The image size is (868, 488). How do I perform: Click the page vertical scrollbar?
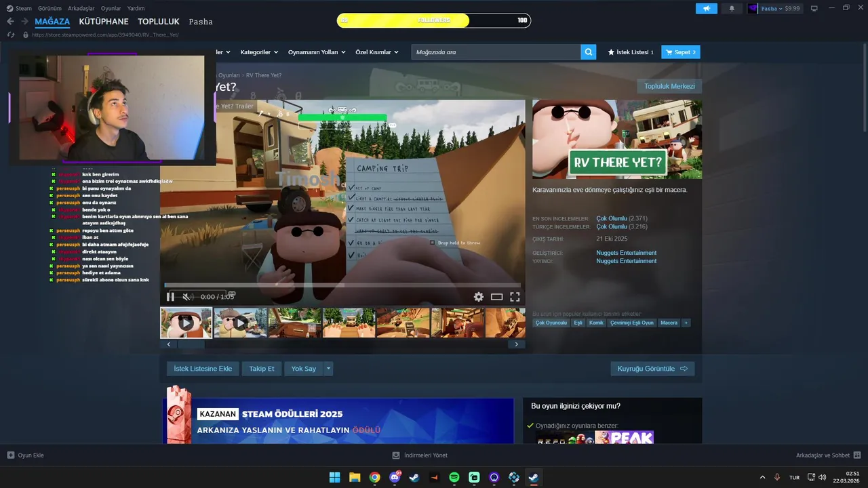pos(865,88)
